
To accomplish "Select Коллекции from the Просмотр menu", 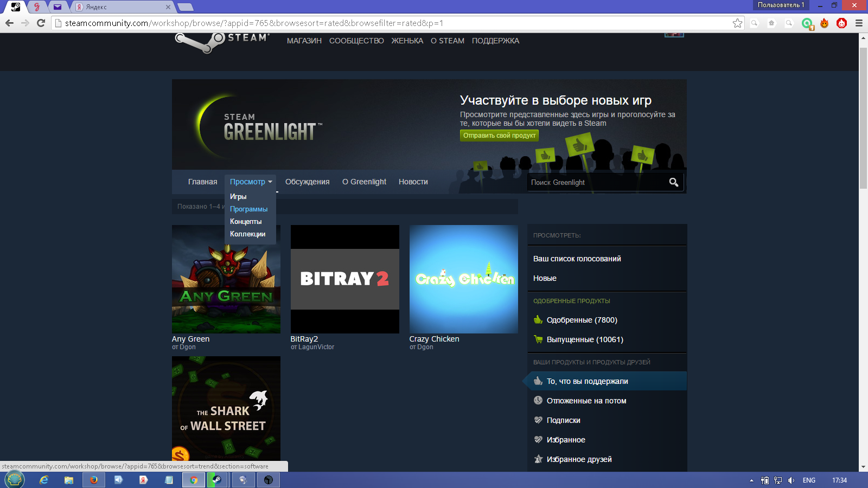I will tap(248, 234).
